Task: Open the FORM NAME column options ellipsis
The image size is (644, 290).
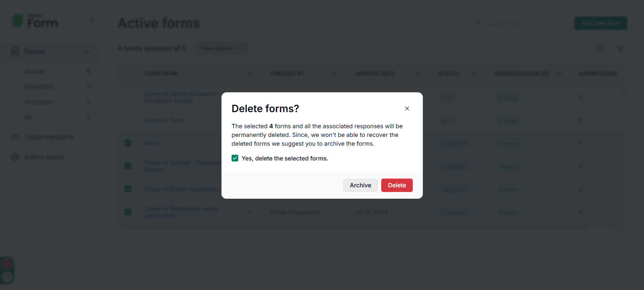Action: [x=250, y=74]
